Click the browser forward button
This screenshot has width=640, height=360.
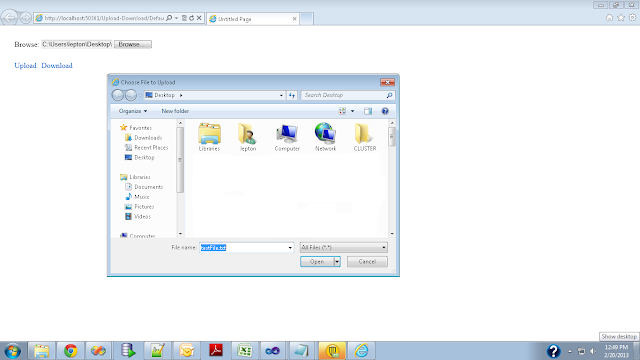coord(25,18)
